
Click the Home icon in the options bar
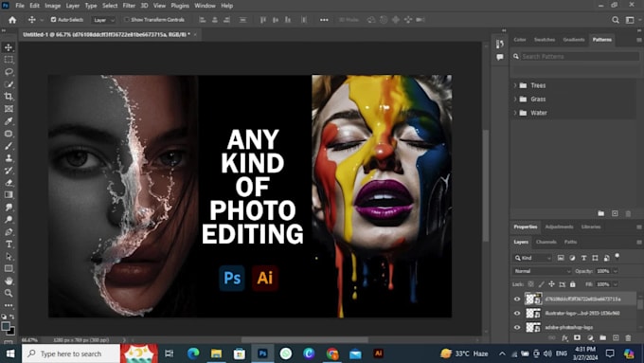tap(12, 20)
